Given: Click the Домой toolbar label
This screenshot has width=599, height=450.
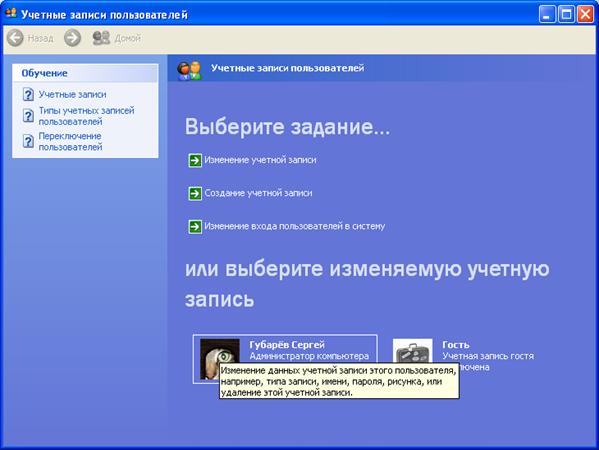Looking at the screenshot, I should click(128, 38).
